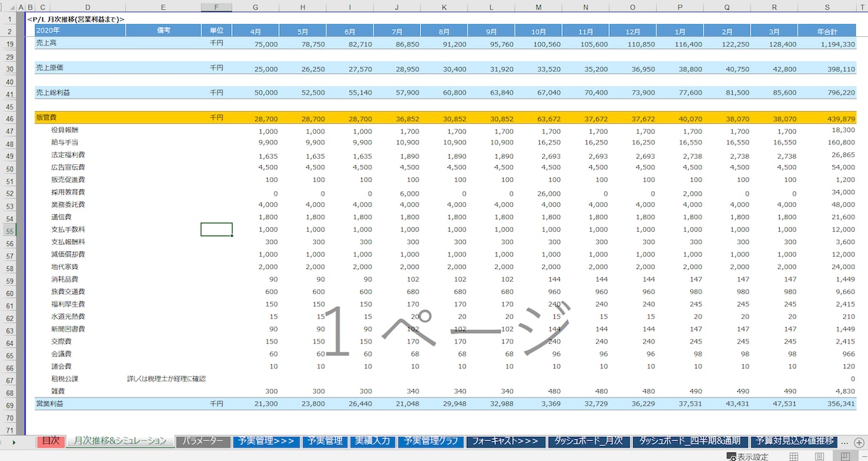This screenshot has width=868, height=461.
Task: Click the 営業利益 row label
Action: tap(50, 404)
